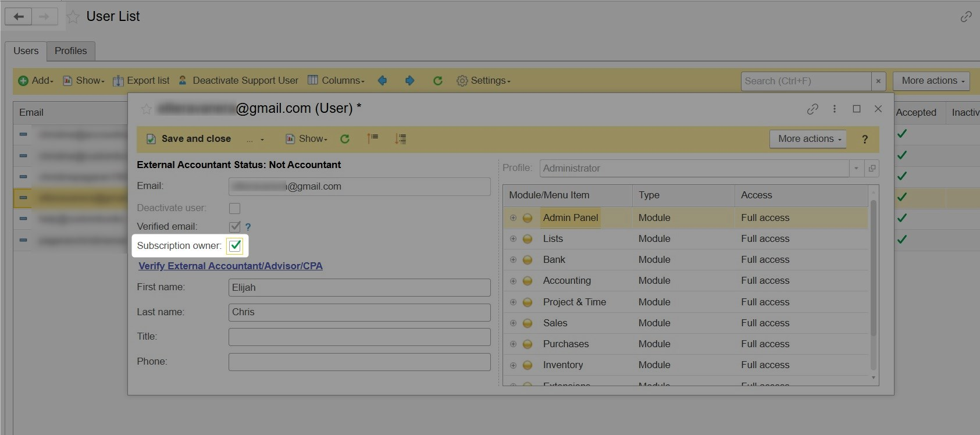The height and width of the screenshot is (435, 980).
Task: Click the Save and close button
Action: pyautogui.click(x=189, y=139)
